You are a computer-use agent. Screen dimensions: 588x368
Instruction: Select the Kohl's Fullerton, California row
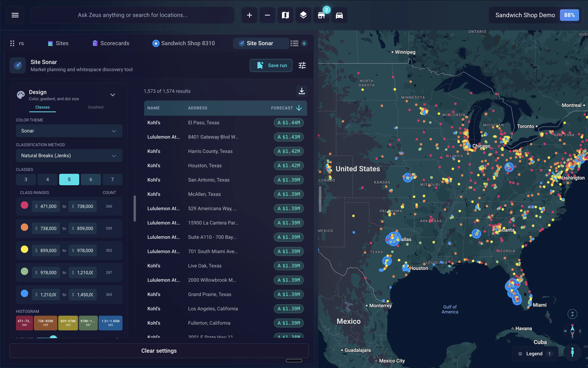coord(225,323)
